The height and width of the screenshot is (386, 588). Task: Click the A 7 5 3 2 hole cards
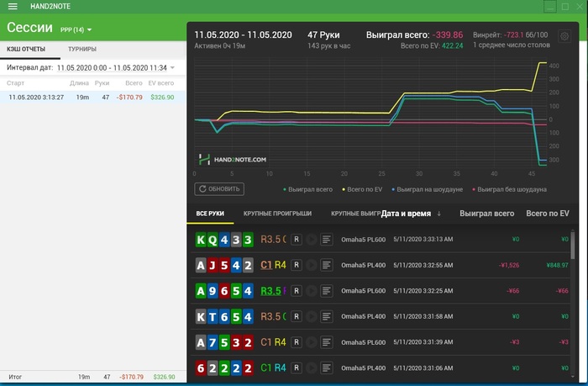(224, 342)
